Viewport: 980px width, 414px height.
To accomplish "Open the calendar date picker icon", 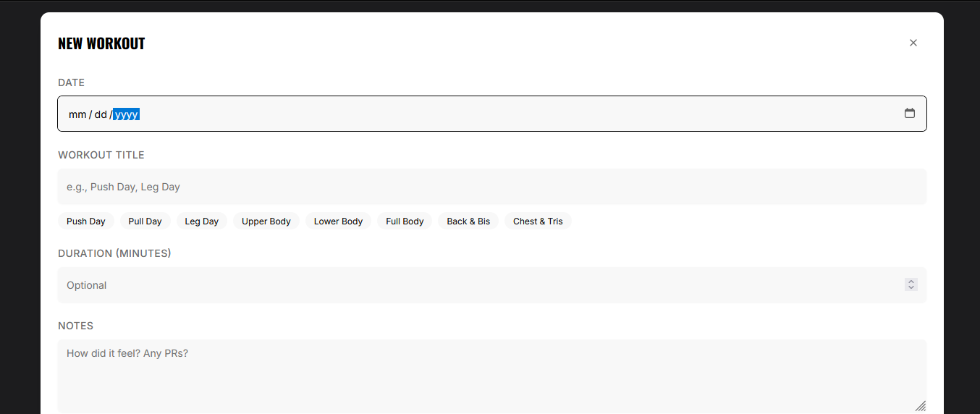I will pyautogui.click(x=910, y=114).
